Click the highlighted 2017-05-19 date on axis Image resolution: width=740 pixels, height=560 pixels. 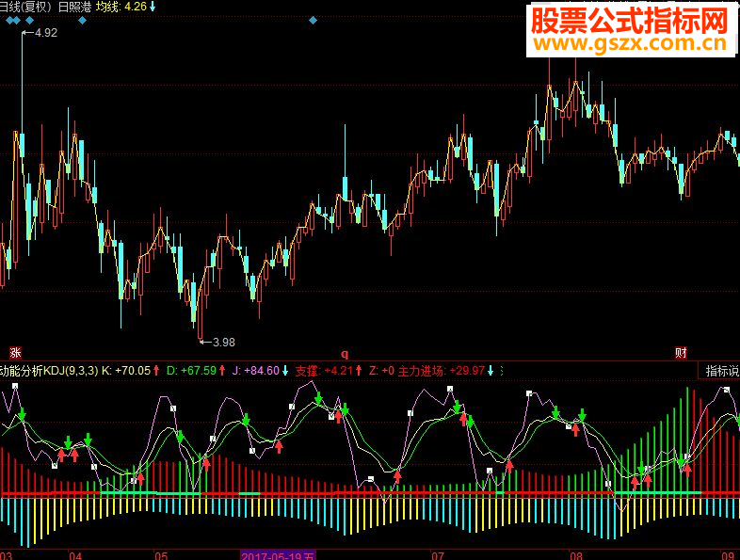click(x=278, y=555)
